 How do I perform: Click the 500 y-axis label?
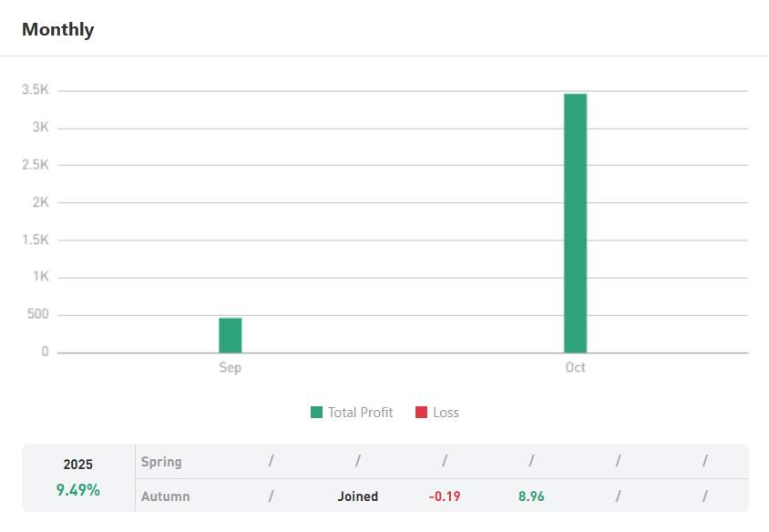[x=37, y=315]
